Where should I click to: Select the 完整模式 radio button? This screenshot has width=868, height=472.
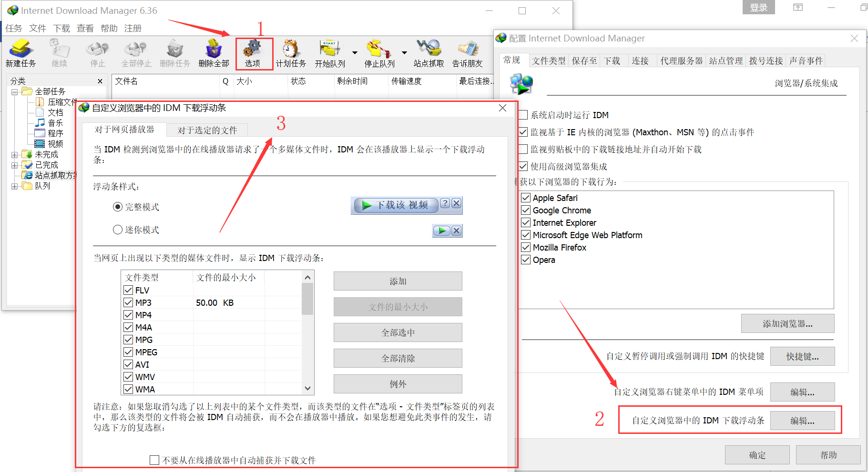(x=118, y=207)
